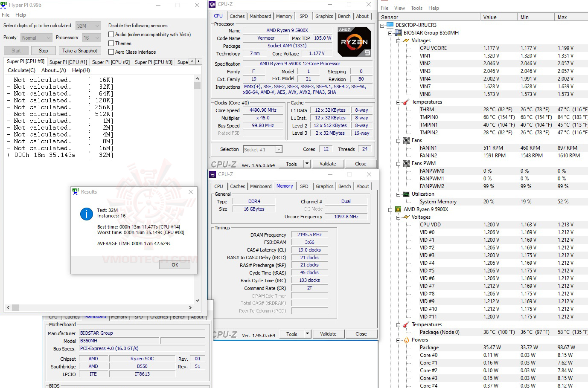Click OK in the Results dialog
The height and width of the screenshot is (388, 588).
click(175, 265)
